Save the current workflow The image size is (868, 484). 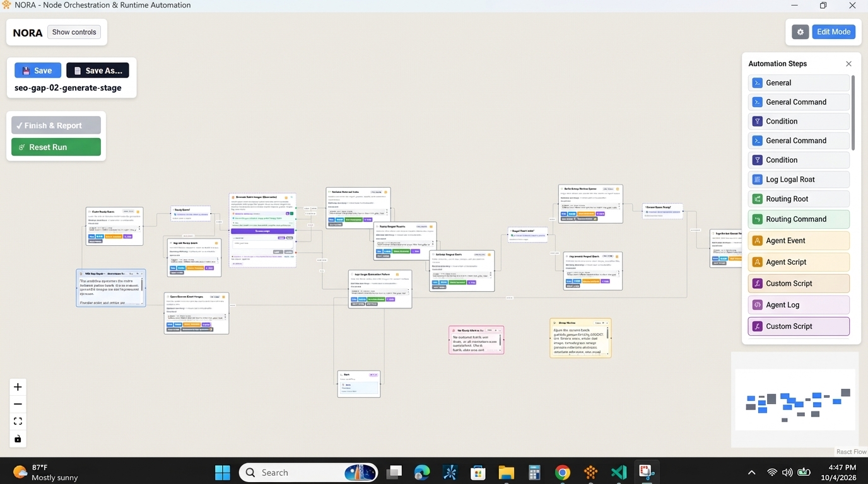(38, 71)
